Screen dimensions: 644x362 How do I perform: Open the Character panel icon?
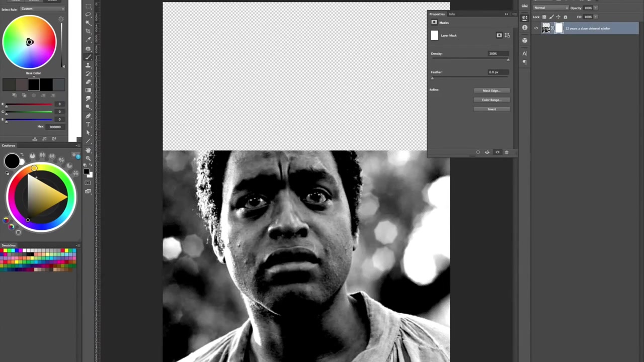(x=525, y=53)
